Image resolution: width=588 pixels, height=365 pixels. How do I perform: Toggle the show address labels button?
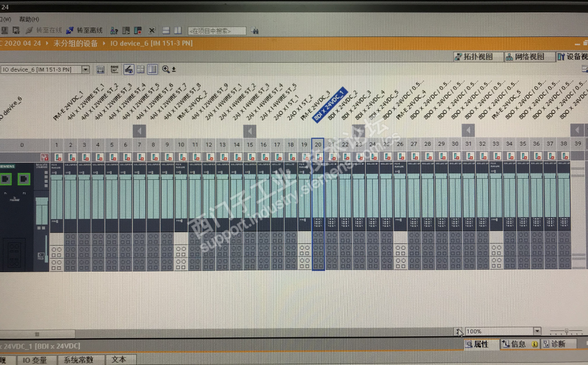pyautogui.click(x=141, y=69)
